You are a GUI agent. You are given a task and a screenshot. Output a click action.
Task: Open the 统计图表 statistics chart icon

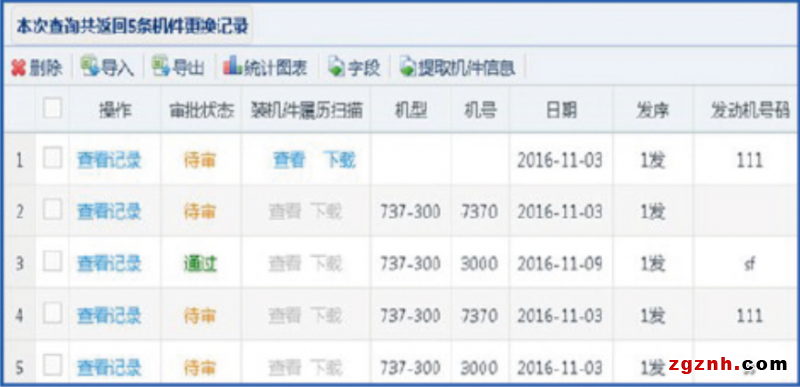232,66
